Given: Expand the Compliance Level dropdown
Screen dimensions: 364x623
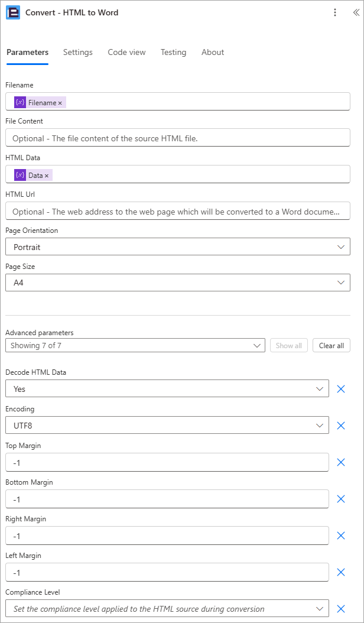Looking at the screenshot, I should (167, 609).
